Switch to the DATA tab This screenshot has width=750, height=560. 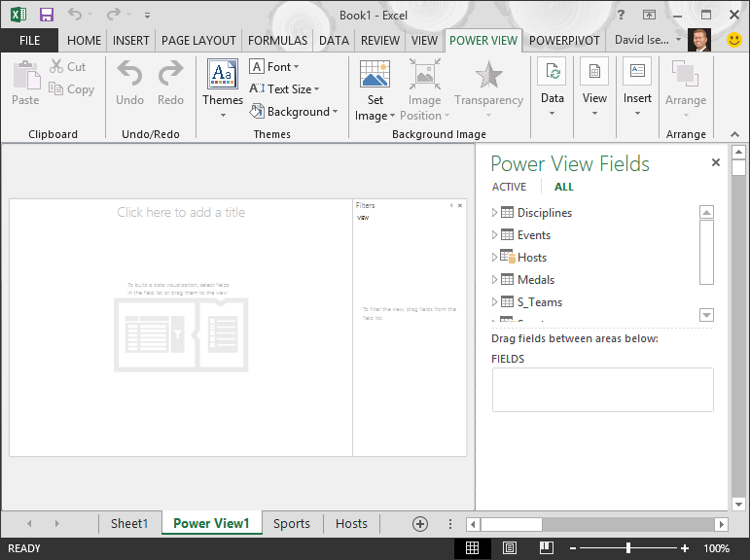tap(334, 41)
